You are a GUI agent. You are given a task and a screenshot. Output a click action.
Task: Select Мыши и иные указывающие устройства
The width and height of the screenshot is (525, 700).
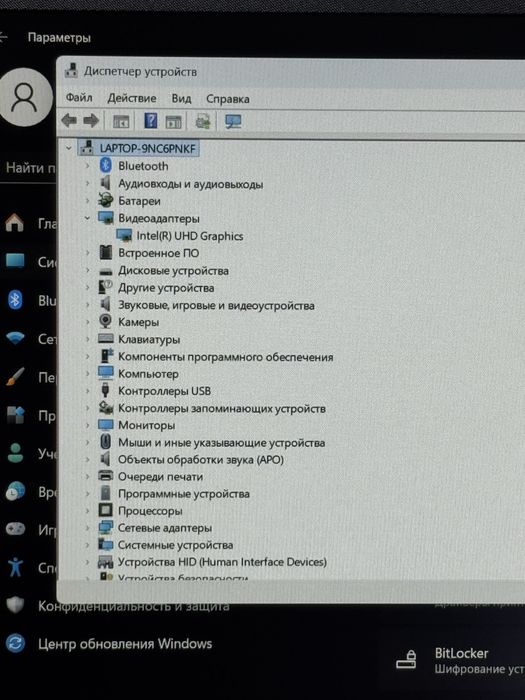[x=221, y=442]
